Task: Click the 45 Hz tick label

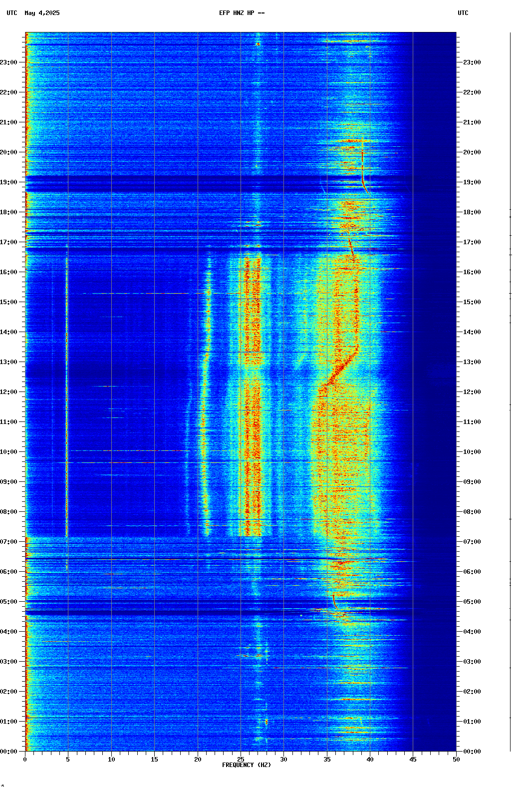Action: click(413, 760)
